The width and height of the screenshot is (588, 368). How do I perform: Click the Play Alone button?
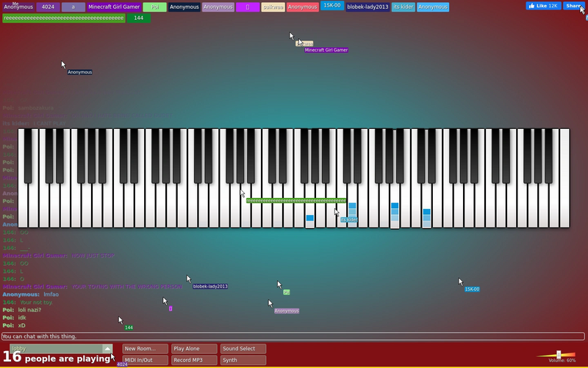194,348
